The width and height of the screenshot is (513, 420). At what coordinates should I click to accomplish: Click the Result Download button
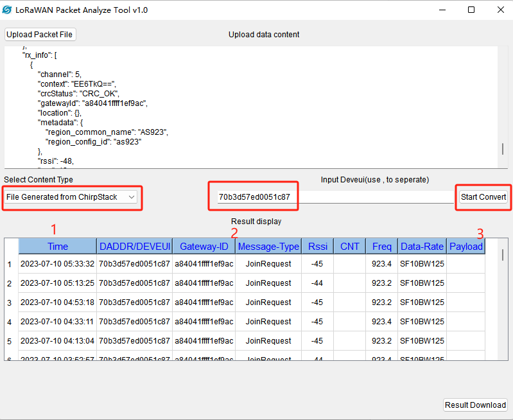click(475, 405)
